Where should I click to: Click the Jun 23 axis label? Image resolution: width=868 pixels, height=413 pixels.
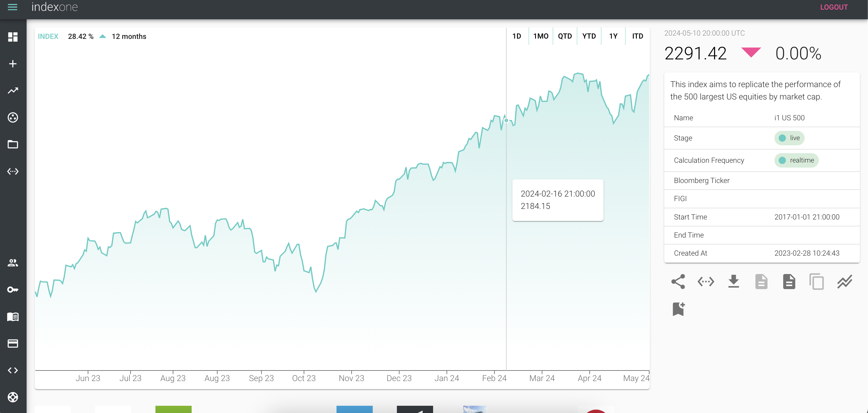click(x=88, y=378)
